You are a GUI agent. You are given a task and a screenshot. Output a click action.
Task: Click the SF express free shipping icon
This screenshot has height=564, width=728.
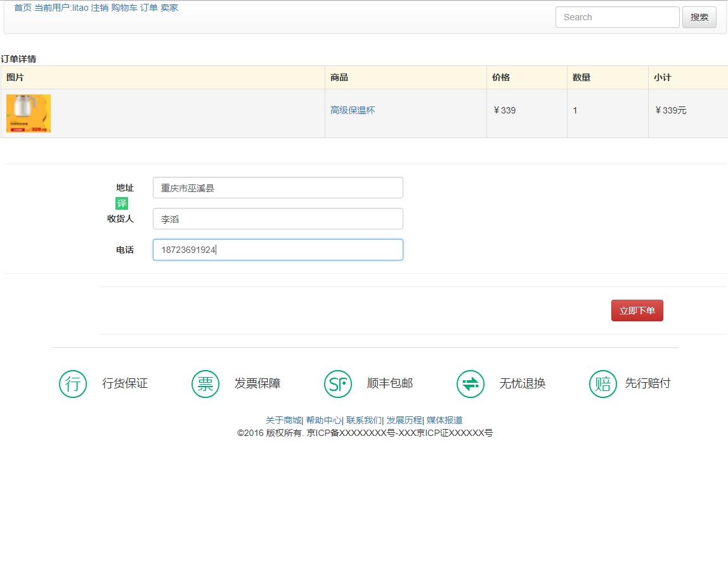click(338, 384)
